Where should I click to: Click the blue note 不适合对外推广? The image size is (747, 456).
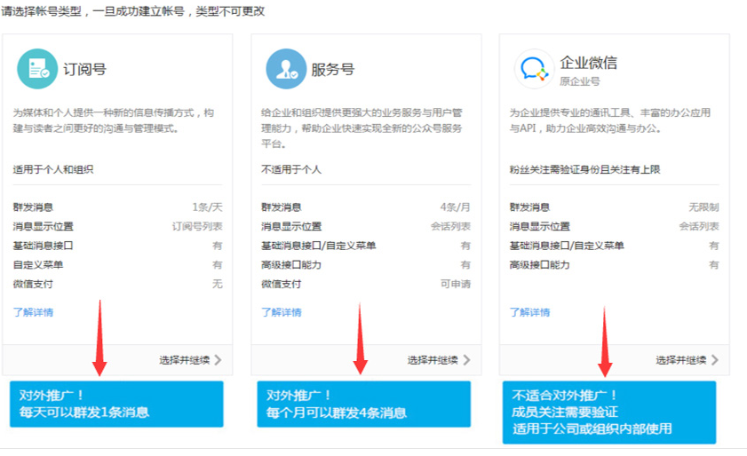pyautogui.click(x=608, y=412)
